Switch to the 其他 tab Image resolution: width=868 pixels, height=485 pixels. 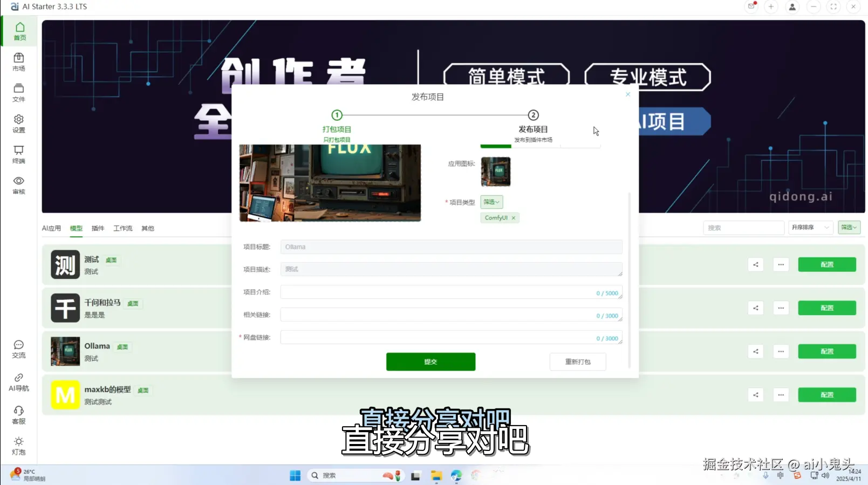click(147, 228)
